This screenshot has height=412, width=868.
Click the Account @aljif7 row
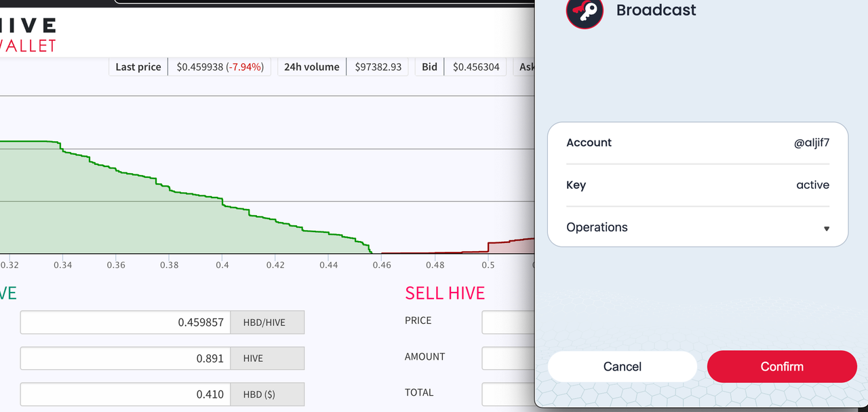(697, 143)
